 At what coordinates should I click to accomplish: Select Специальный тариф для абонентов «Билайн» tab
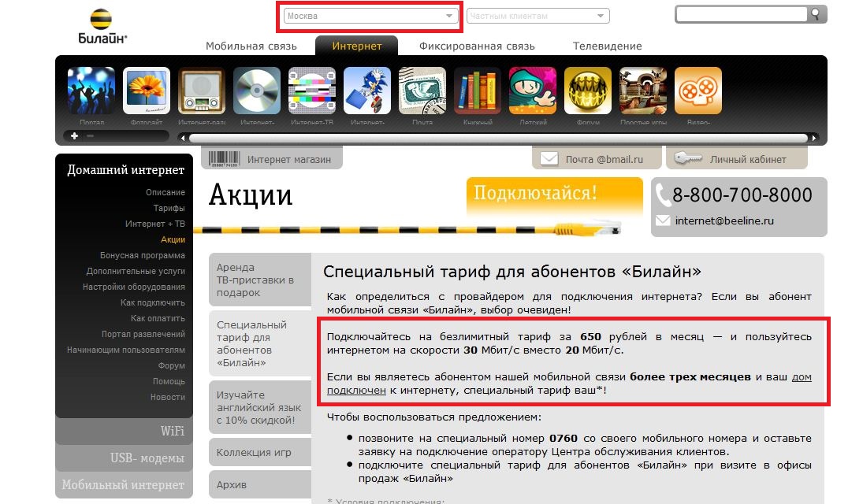tap(260, 343)
